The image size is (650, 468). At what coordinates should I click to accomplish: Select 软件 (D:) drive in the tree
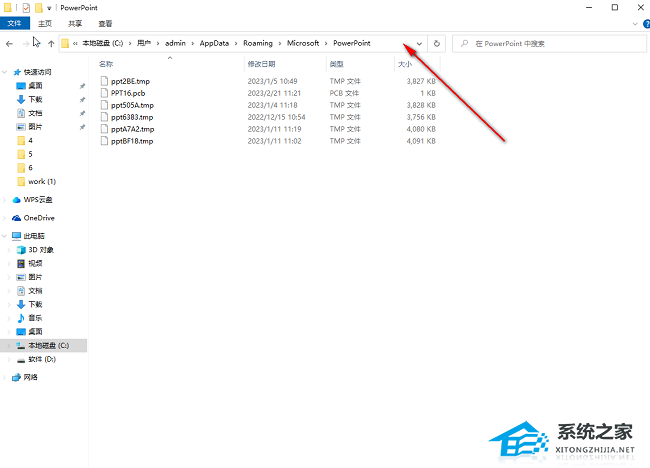pos(42,359)
